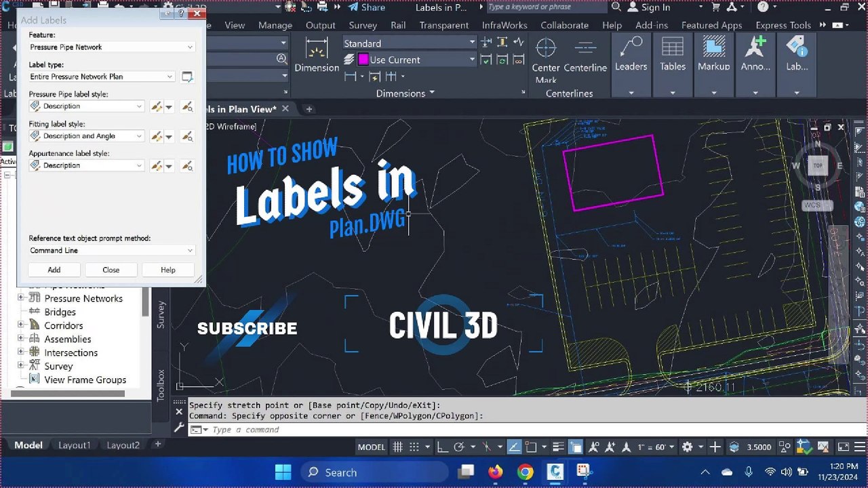The image size is (868, 488).
Task: Add a new drawing tab with plus
Action: [x=309, y=108]
